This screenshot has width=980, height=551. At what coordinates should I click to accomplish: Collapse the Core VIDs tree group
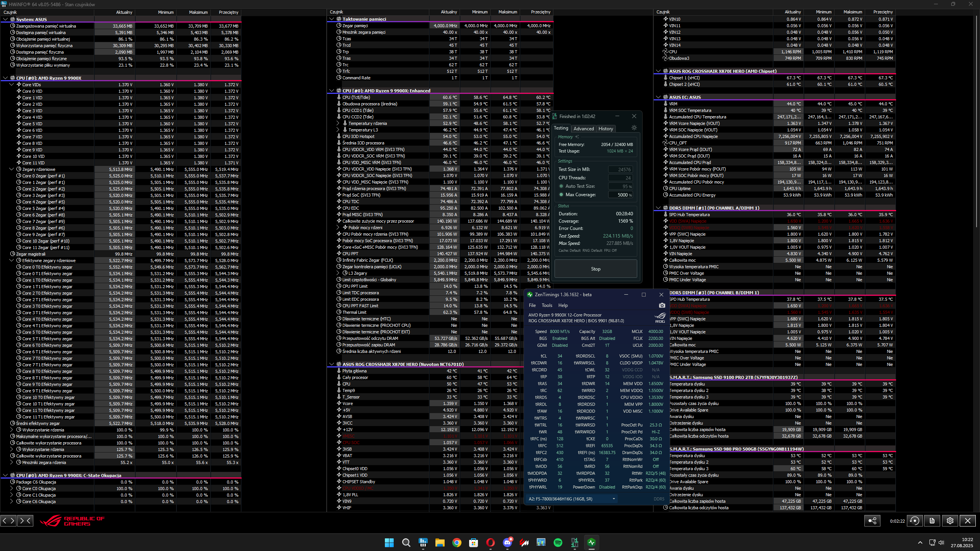click(x=11, y=85)
